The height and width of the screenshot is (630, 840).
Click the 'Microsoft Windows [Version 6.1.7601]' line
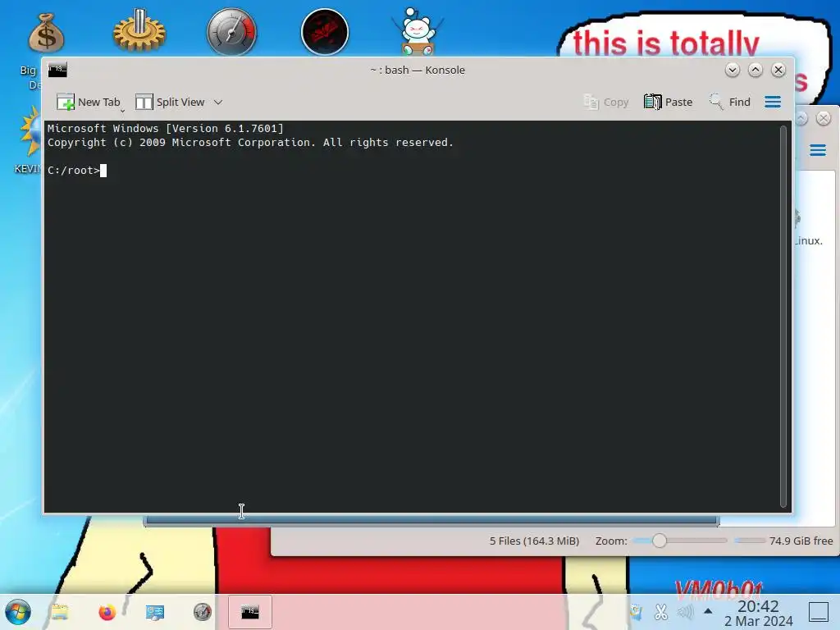[x=166, y=129]
